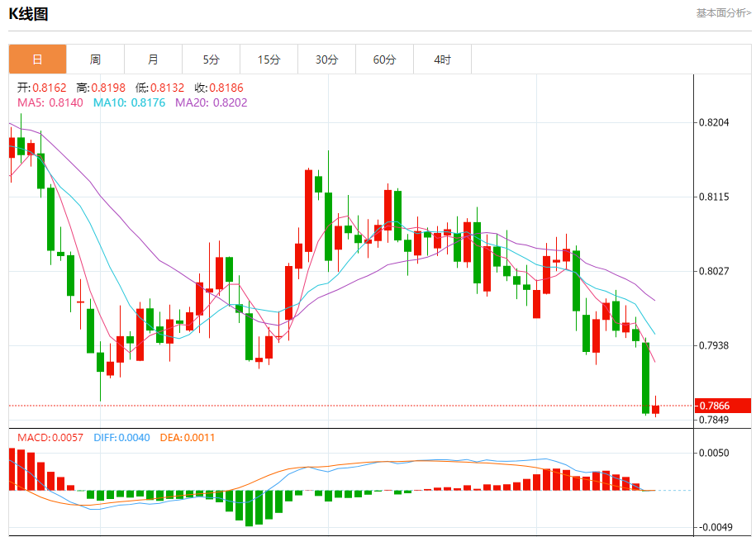The height and width of the screenshot is (537, 756).
Task: Open the 4时 interval tab
Action: click(443, 59)
